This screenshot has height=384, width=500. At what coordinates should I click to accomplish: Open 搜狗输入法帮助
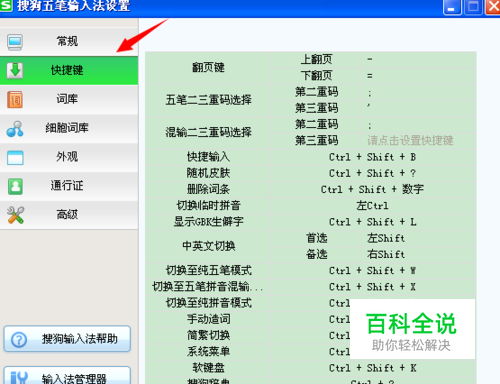click(x=67, y=339)
